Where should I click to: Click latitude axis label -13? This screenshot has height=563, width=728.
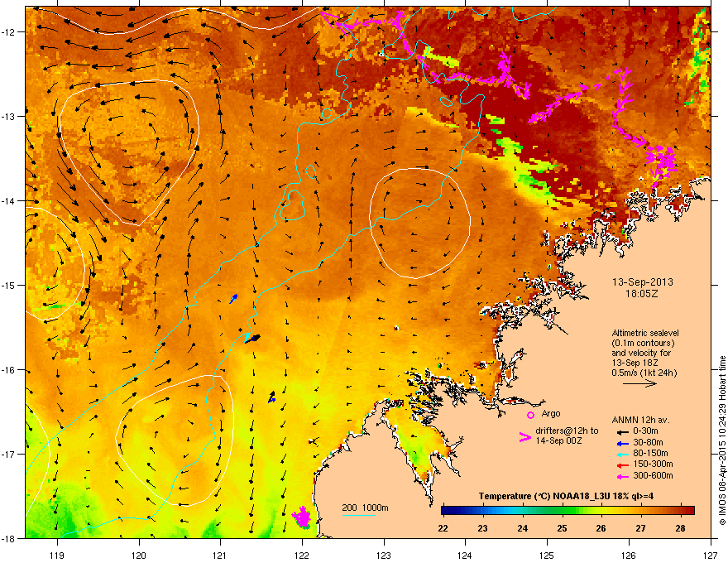[x=9, y=117]
